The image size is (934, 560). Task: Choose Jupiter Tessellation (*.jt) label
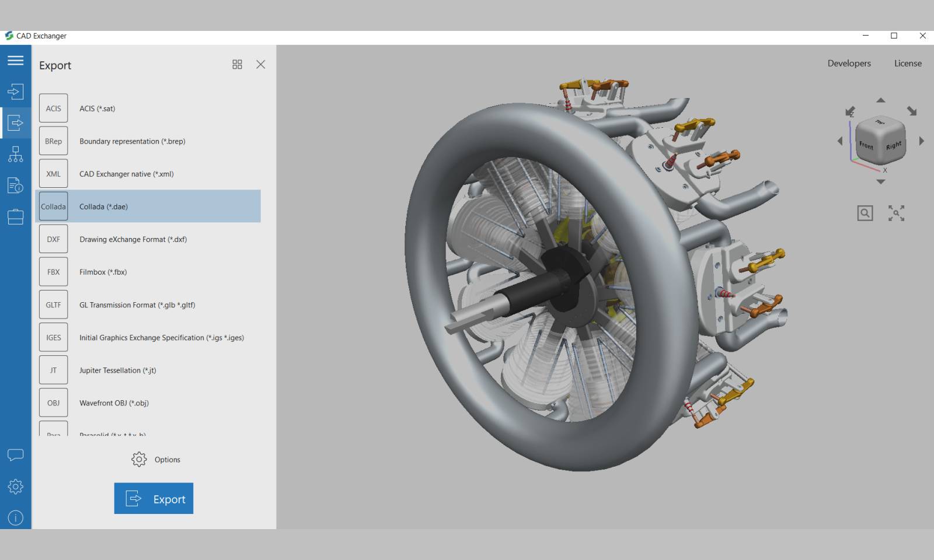click(118, 370)
